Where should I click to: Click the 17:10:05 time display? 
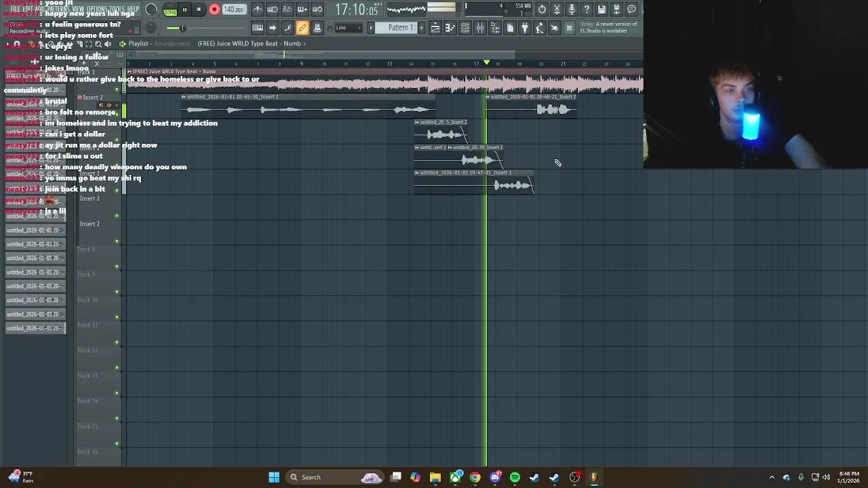coord(356,9)
